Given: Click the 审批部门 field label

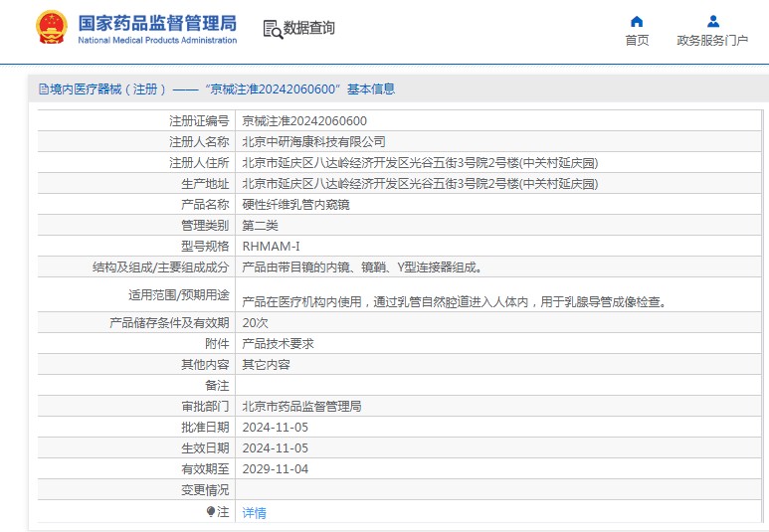Looking at the screenshot, I should (x=205, y=407).
